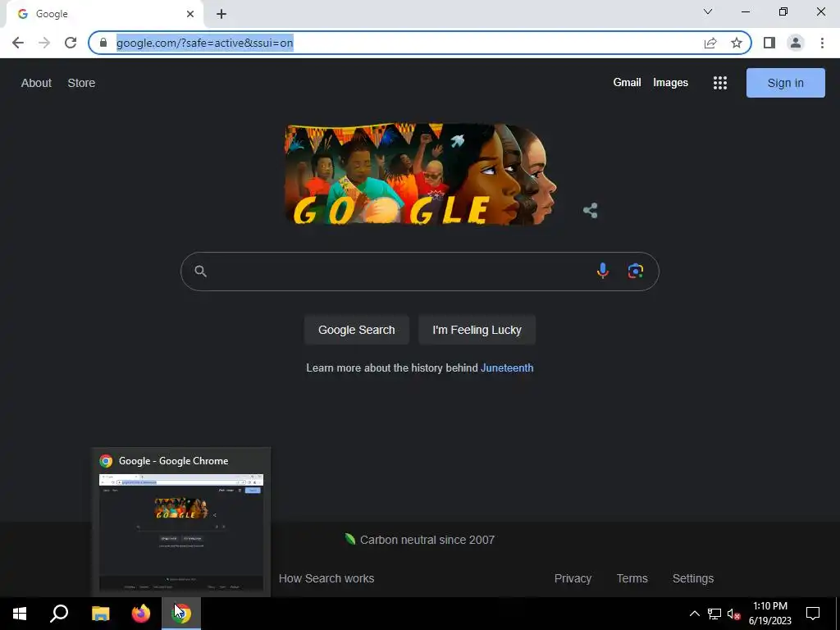Image resolution: width=840 pixels, height=630 pixels.
Task: Open the Store link
Action: [81, 83]
